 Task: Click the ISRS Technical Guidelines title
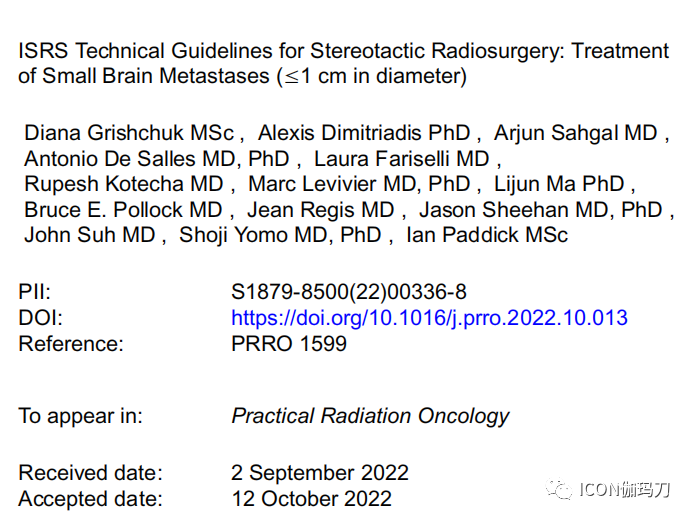[343, 63]
